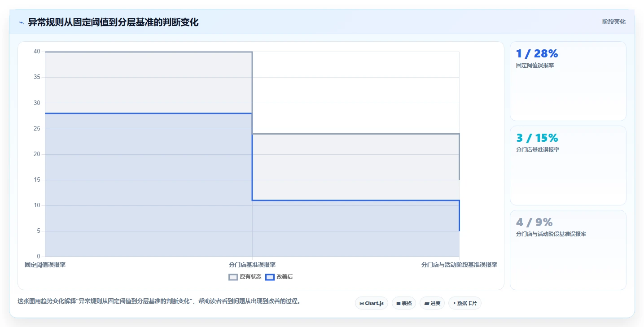
Task: Click the 数据卡片 star icon
Action: (454, 303)
